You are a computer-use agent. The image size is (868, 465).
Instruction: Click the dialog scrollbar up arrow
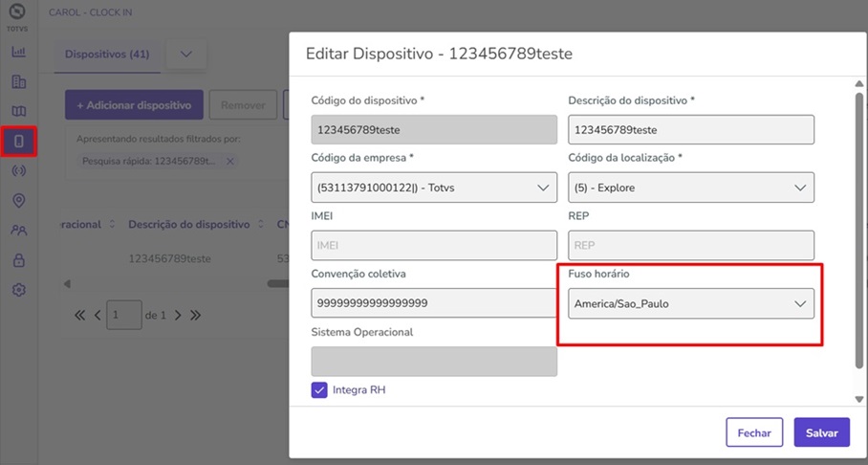pyautogui.click(x=858, y=84)
